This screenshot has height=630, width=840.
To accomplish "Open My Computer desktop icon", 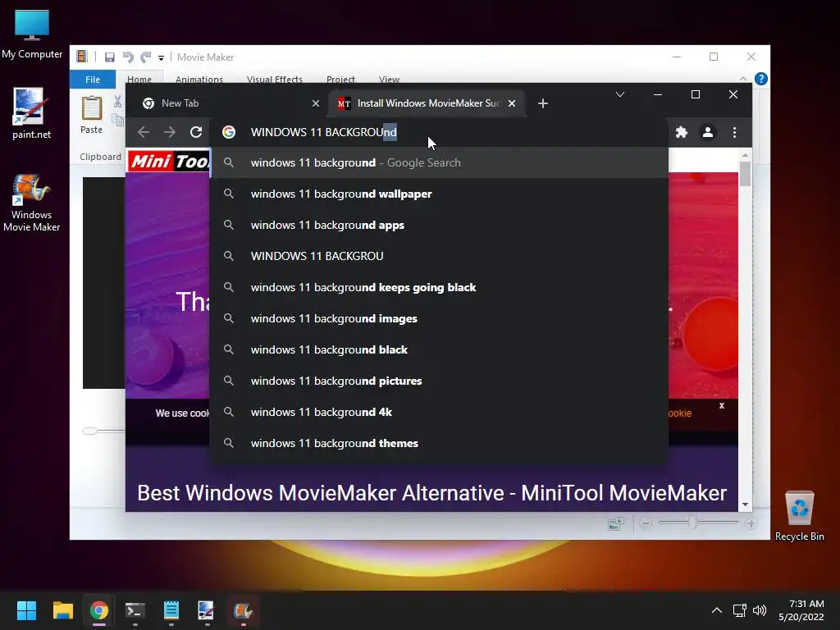I will click(32, 34).
